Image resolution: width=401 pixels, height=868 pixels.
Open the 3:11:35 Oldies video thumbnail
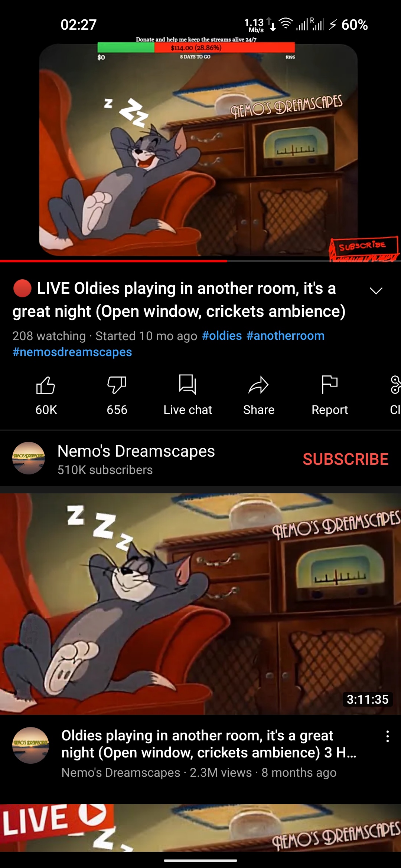(200, 604)
